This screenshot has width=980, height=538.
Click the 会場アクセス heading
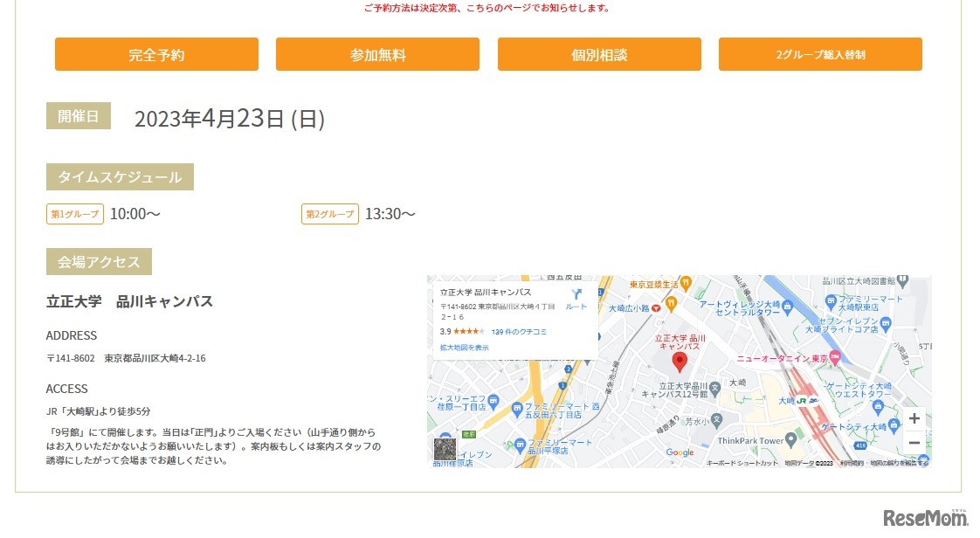99,262
